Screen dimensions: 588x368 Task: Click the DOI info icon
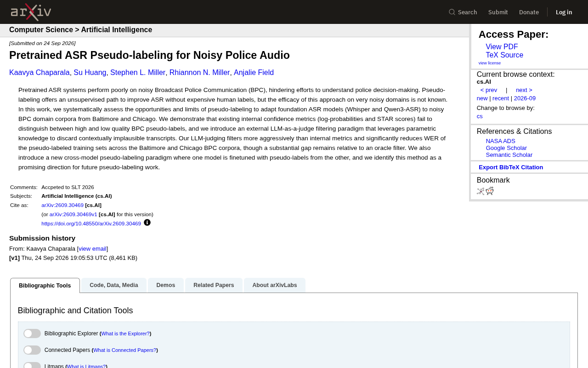coord(147,223)
